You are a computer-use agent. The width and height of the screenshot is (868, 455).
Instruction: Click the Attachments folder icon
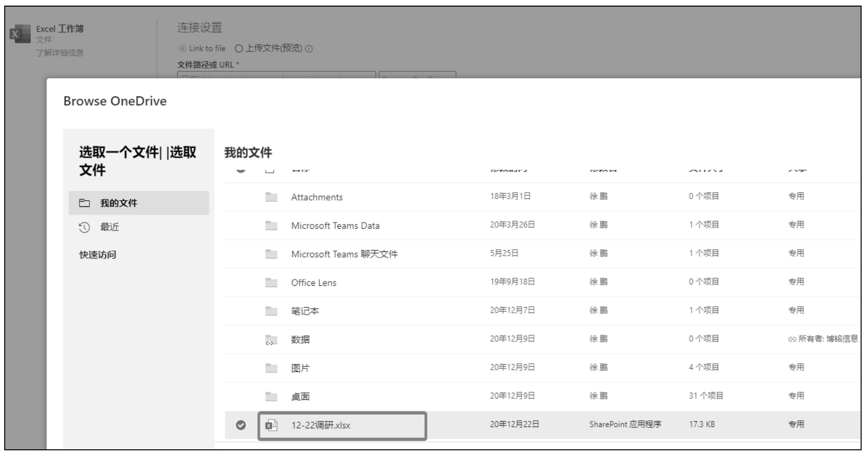[x=271, y=197]
